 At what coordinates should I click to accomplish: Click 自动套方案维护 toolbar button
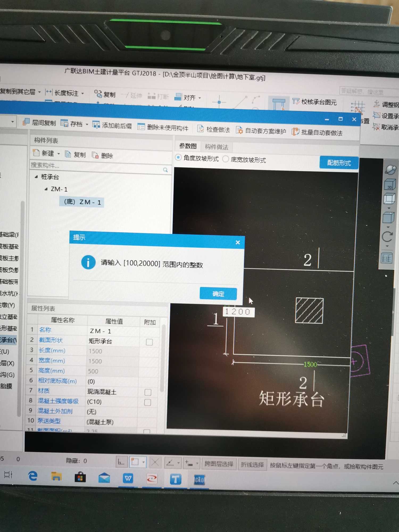(x=261, y=131)
